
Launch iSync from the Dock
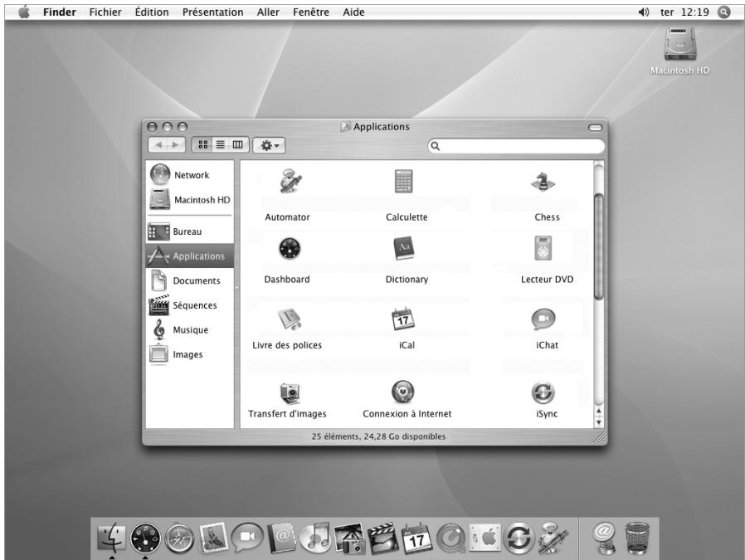tap(519, 538)
